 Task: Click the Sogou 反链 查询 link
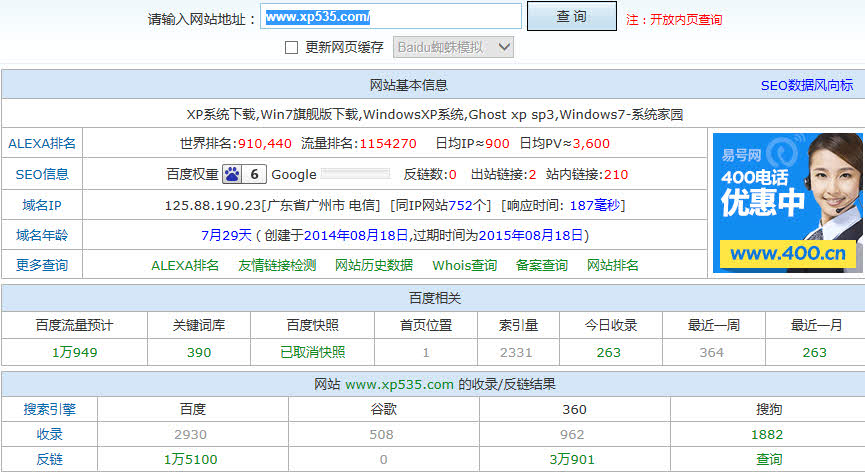tap(769, 459)
